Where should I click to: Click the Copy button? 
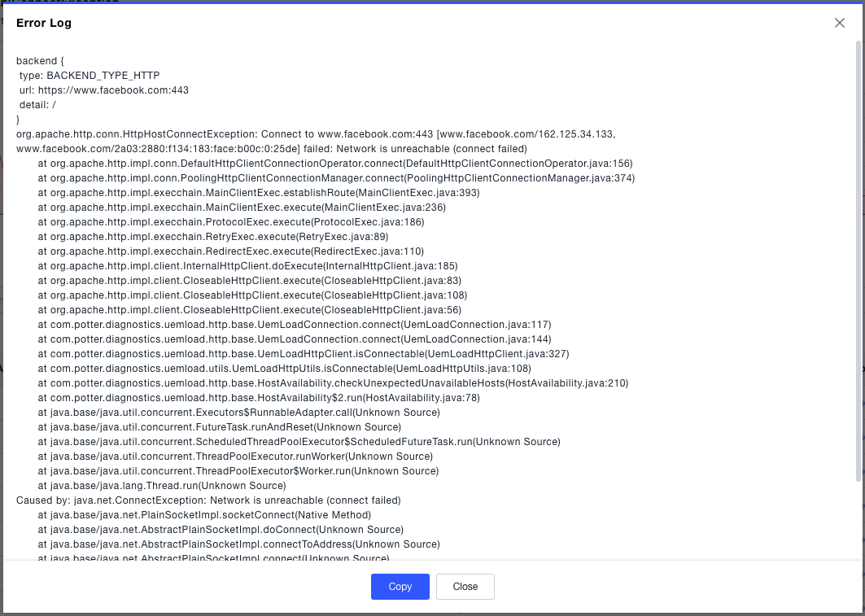click(400, 587)
